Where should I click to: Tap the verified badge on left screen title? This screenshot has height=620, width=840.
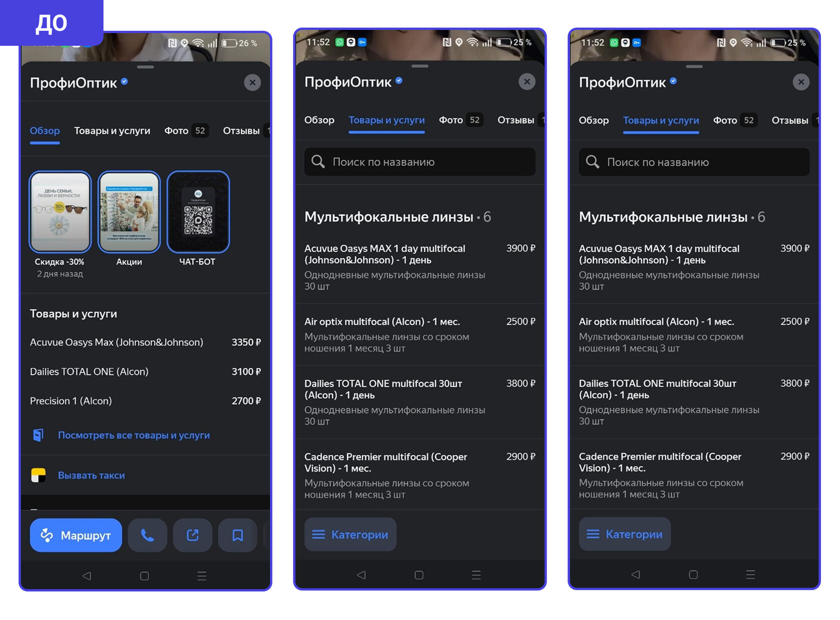[x=124, y=81]
